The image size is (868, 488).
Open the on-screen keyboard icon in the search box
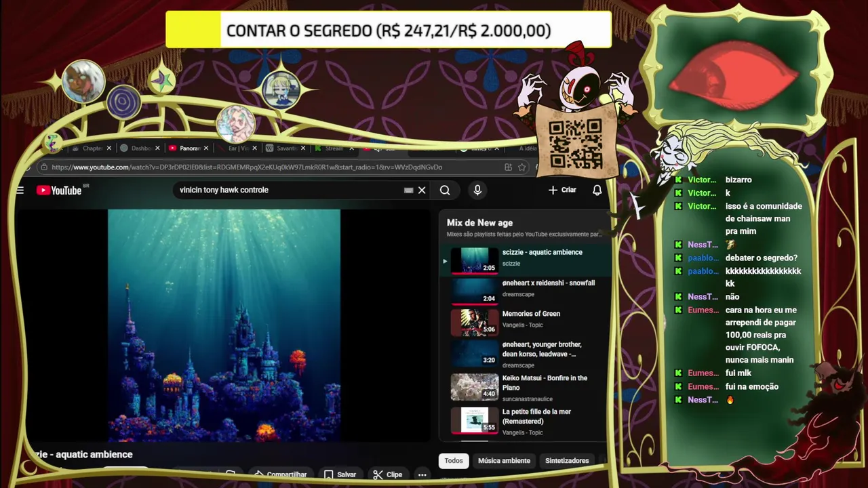pos(408,190)
